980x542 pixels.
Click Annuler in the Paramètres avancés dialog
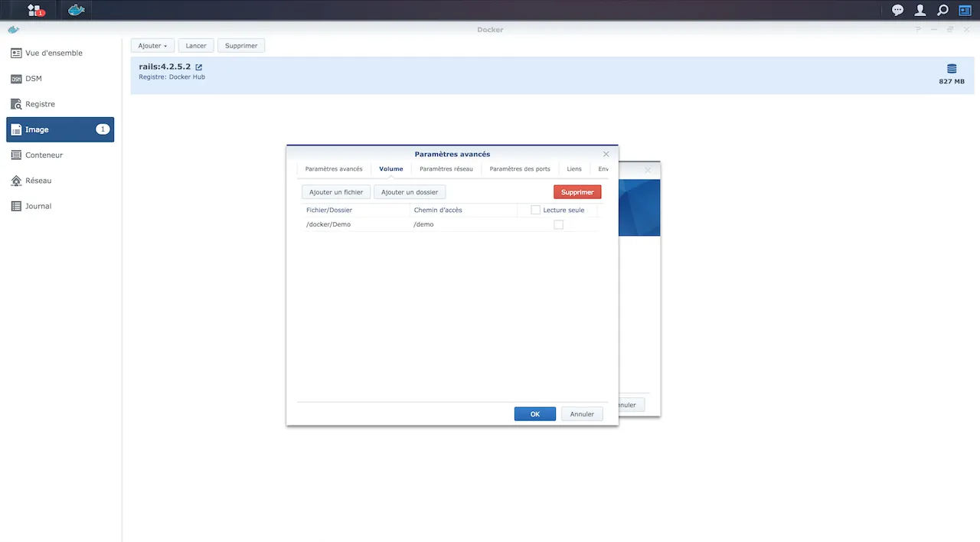582,414
